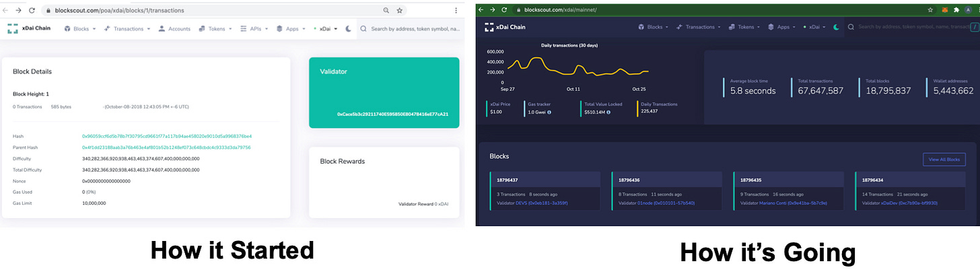This screenshot has height=274, width=980.
Task: Expand the Blocks dropdown in dark window
Action: pos(653,27)
